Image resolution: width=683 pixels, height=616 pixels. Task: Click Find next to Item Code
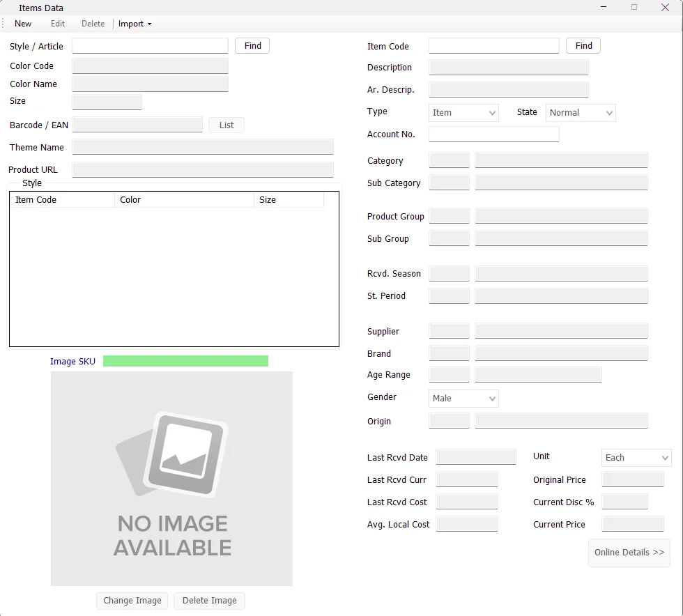coord(583,46)
